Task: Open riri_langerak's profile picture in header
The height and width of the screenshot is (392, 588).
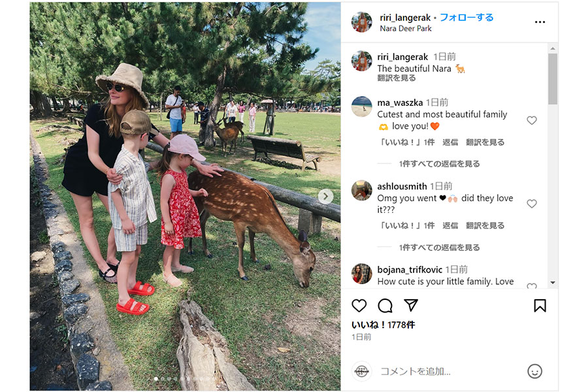Action: coord(361,22)
